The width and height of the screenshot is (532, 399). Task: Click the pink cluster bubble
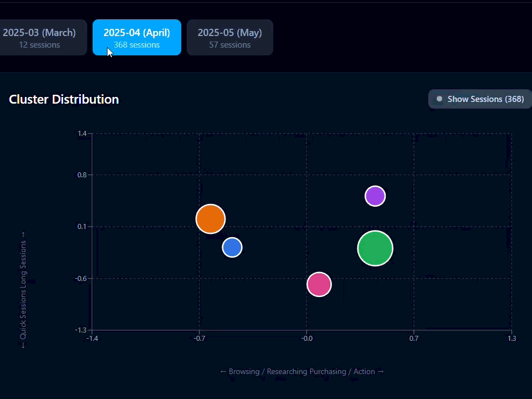click(319, 284)
